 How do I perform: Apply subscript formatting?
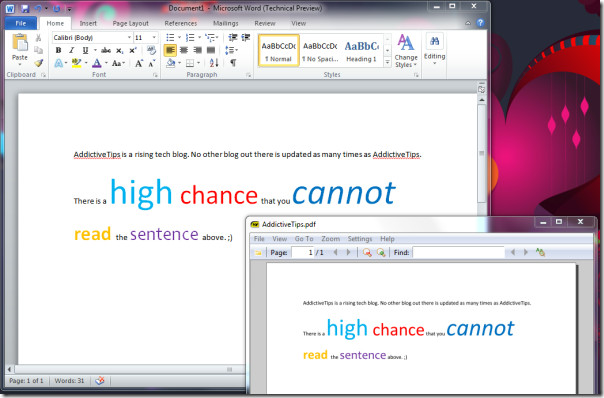(x=120, y=50)
